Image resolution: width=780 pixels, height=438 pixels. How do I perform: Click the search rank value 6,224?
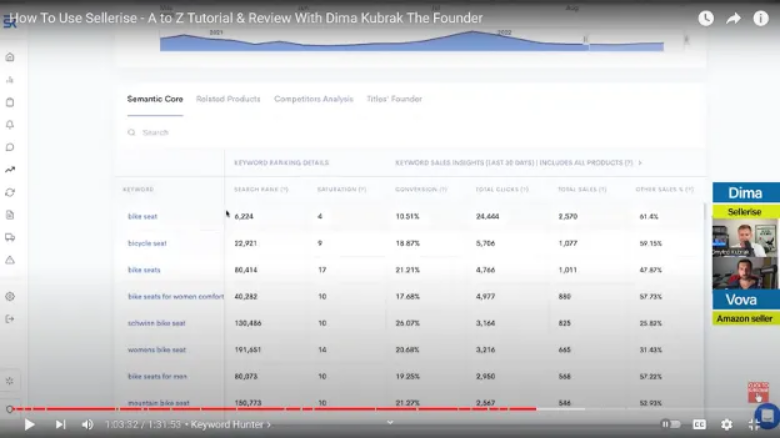click(x=244, y=217)
